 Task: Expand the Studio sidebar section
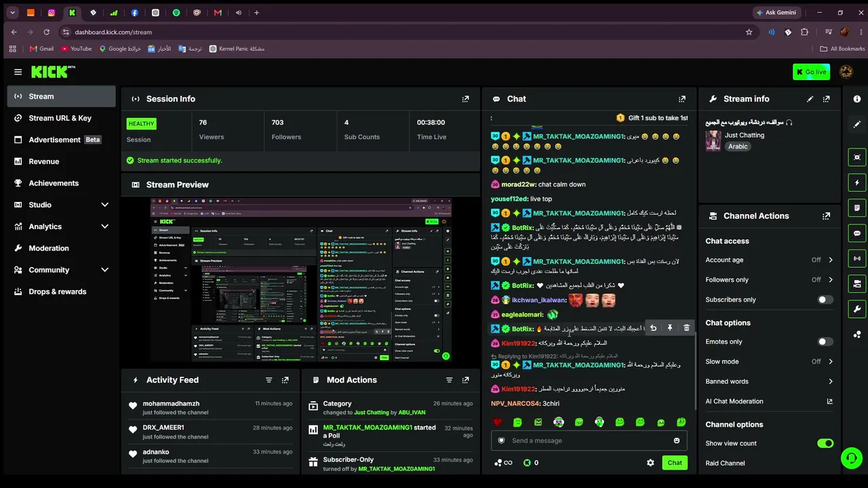(104, 205)
